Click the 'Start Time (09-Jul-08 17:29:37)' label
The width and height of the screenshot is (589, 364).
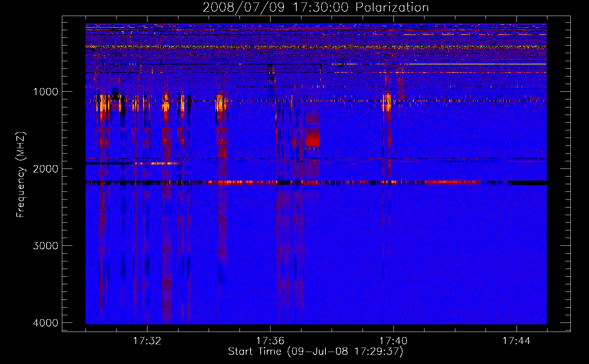(x=316, y=352)
